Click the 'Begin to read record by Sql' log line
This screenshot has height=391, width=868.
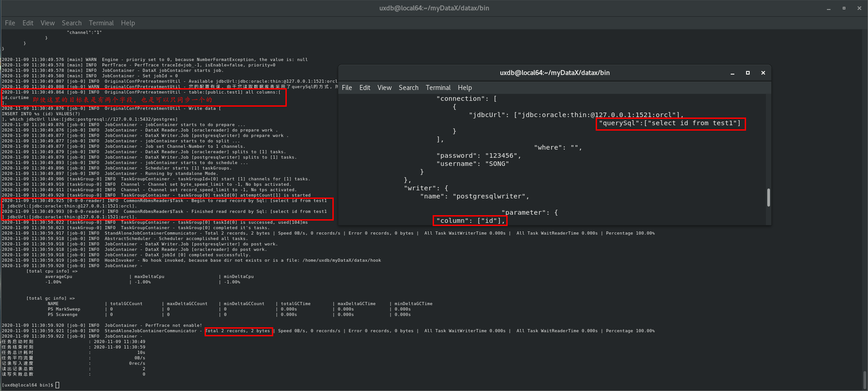tap(164, 201)
